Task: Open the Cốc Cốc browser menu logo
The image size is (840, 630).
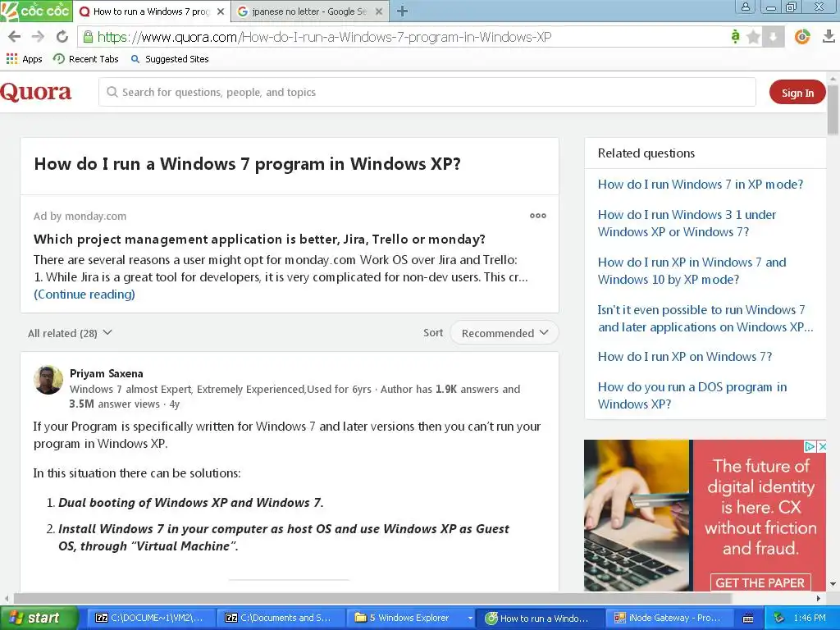Action: 36,11
